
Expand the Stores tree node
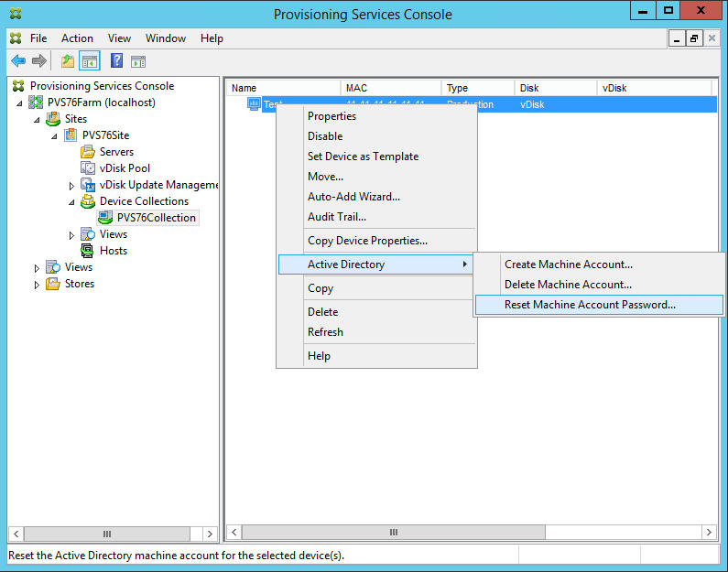click(x=37, y=285)
